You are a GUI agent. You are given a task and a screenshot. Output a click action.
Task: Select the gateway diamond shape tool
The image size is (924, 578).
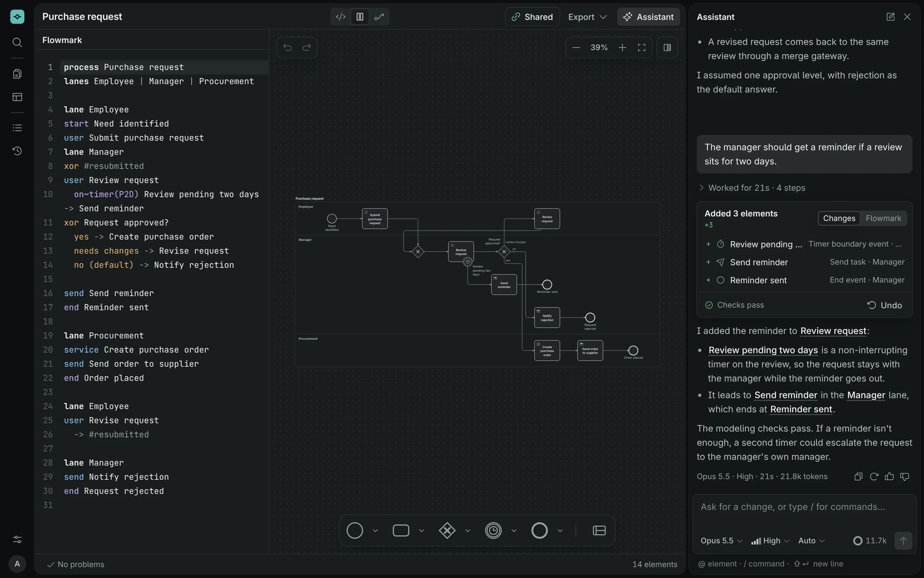447,530
